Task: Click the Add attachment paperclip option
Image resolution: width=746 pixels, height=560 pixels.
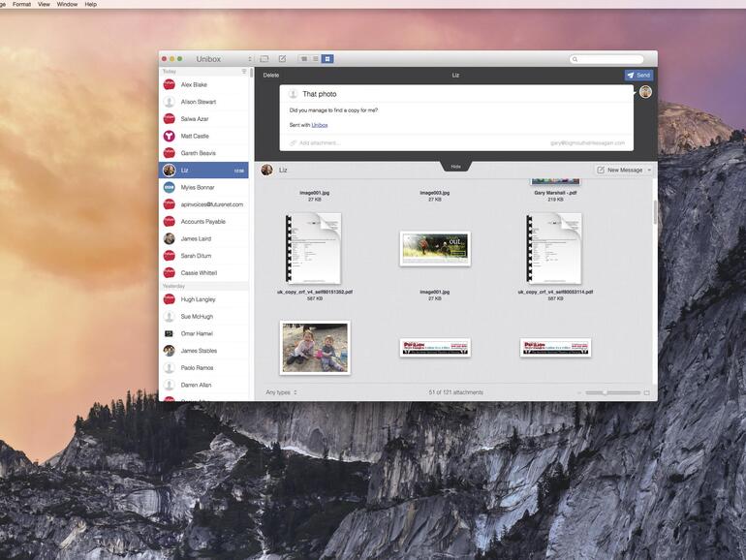Action: 315,142
